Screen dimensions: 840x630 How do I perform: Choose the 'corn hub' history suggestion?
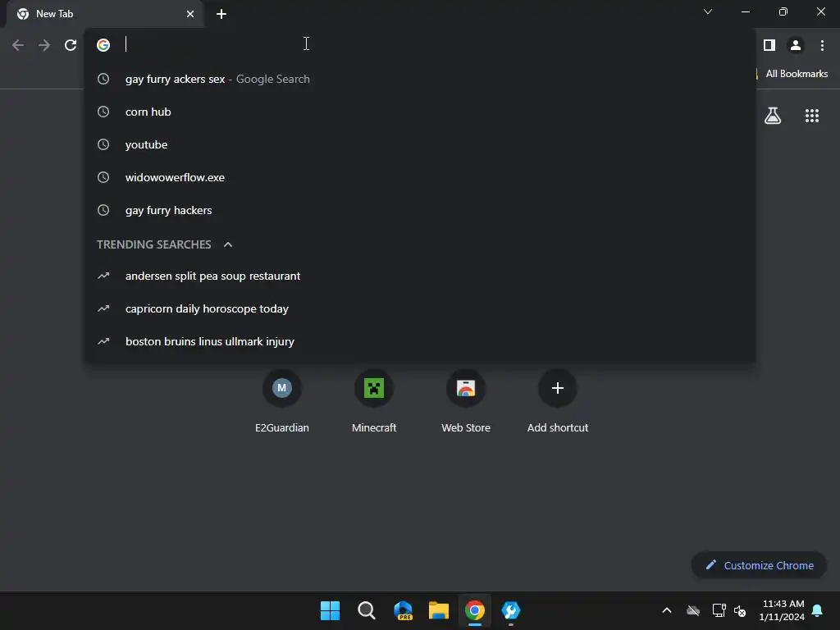coord(420,112)
